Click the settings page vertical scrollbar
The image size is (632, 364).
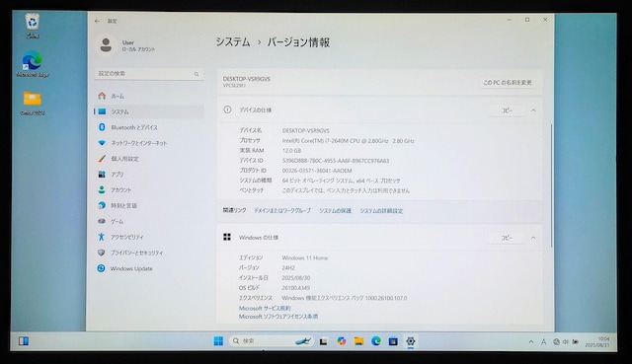click(551, 185)
